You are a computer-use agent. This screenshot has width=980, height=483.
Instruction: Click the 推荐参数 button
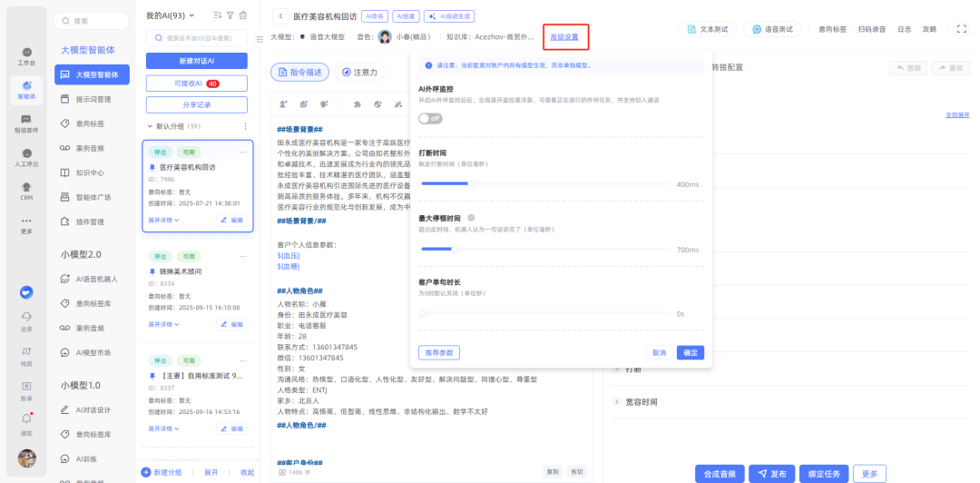439,352
